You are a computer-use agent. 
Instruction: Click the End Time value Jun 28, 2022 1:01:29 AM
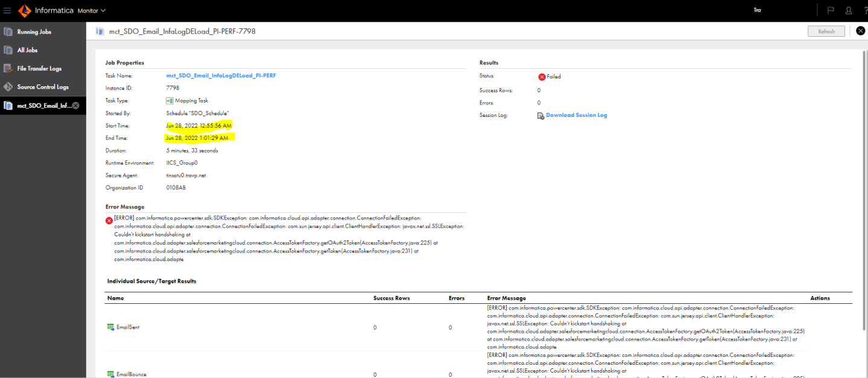(197, 138)
